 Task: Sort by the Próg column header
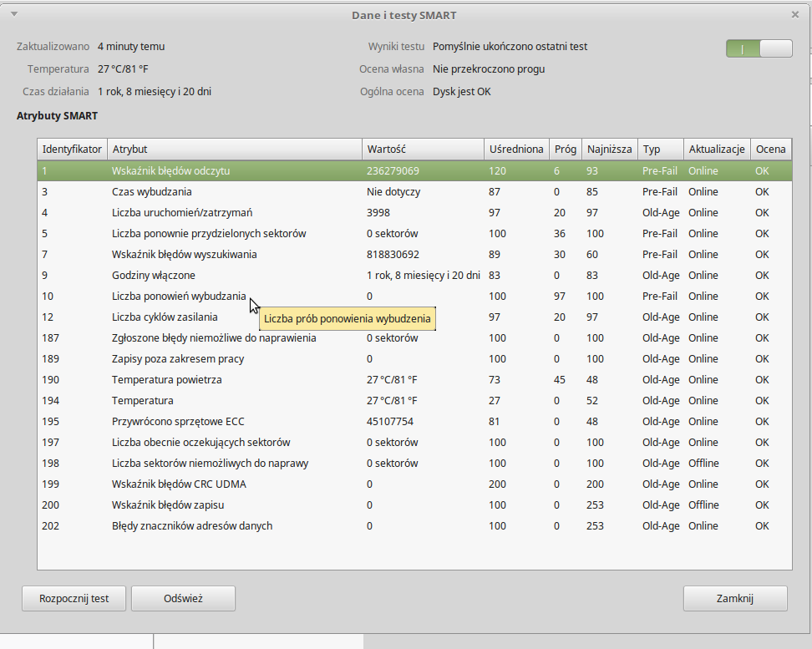pyautogui.click(x=566, y=150)
